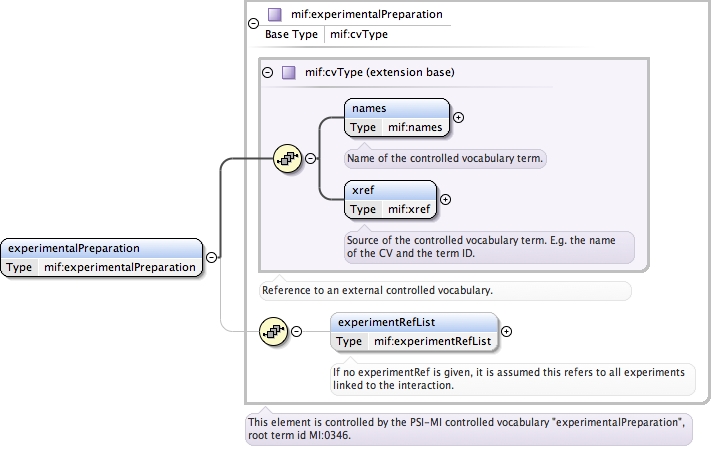Click the annotation mentioning root term MI:0346
The height and width of the screenshot is (449, 711).
point(467,428)
